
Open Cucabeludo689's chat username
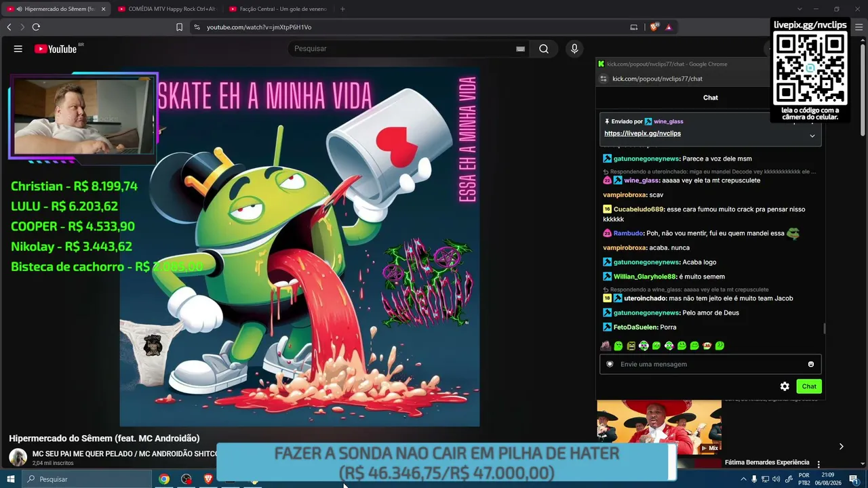click(x=638, y=209)
